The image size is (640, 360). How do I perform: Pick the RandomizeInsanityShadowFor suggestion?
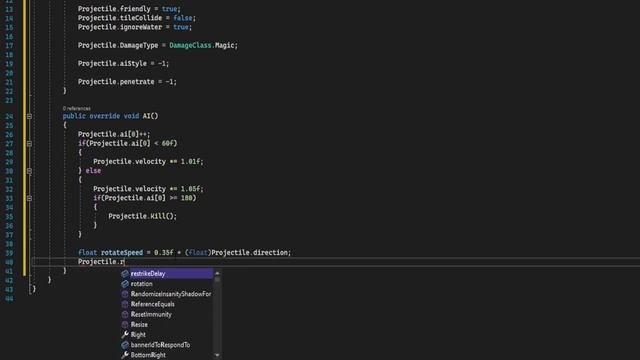(167, 294)
